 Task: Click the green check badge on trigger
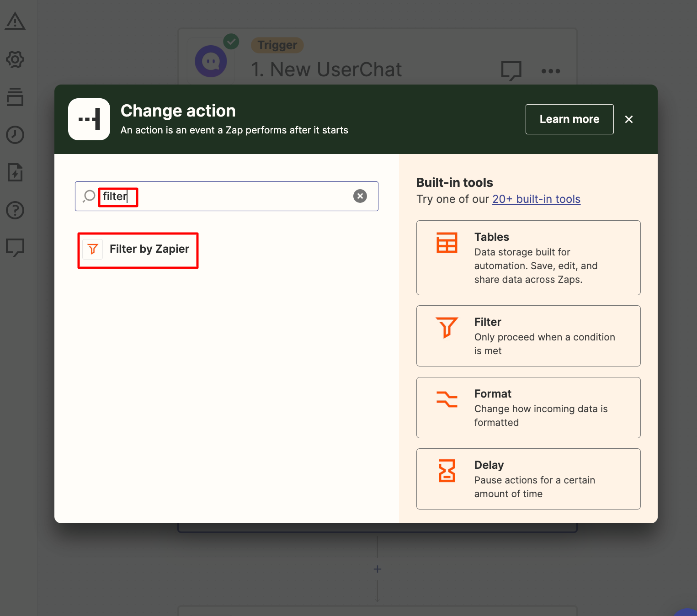point(231,42)
